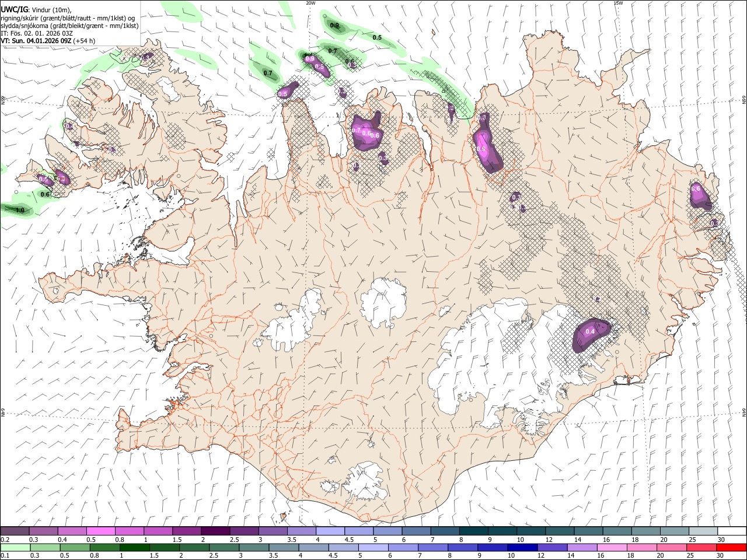The image size is (747, 560).
Task: Pick upper legend dark mauve swatch at 0.2
Action: 15,531
